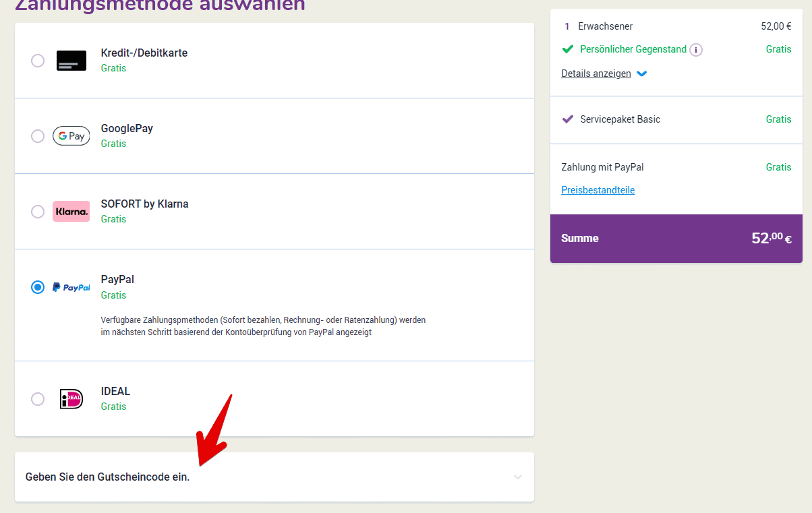812x513 pixels.
Task: Click the PayPal logo
Action: coord(71,287)
